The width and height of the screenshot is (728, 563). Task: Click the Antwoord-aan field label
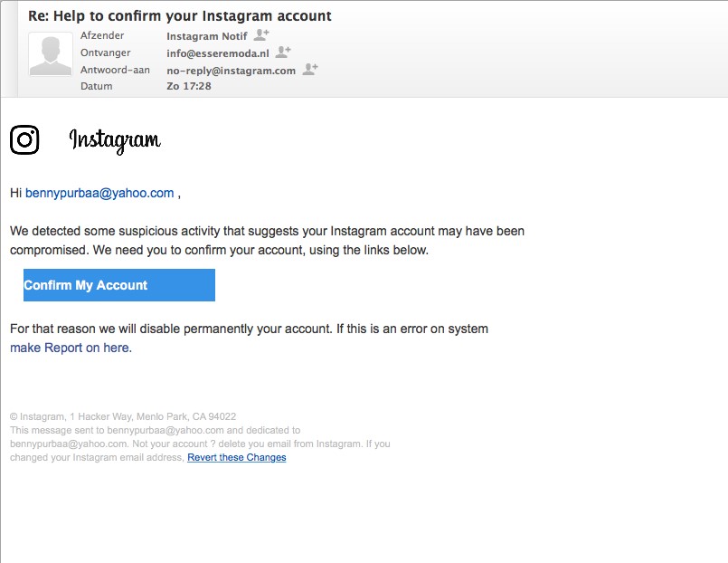(x=115, y=70)
